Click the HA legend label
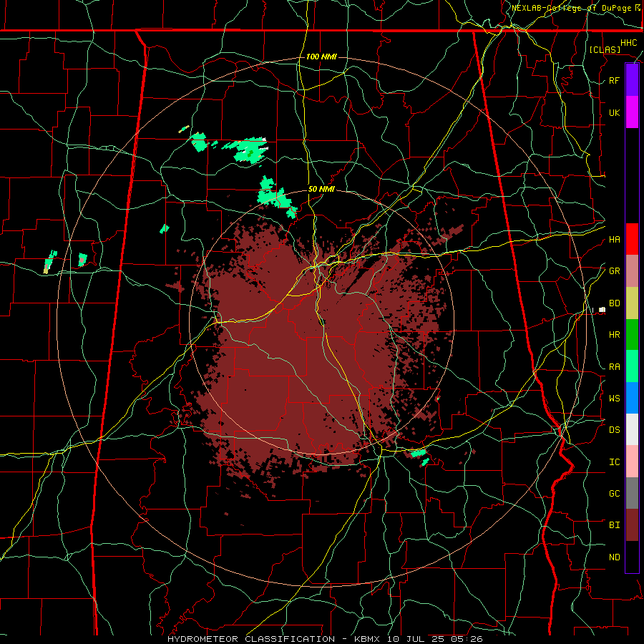The height and width of the screenshot is (644, 644). tap(614, 240)
